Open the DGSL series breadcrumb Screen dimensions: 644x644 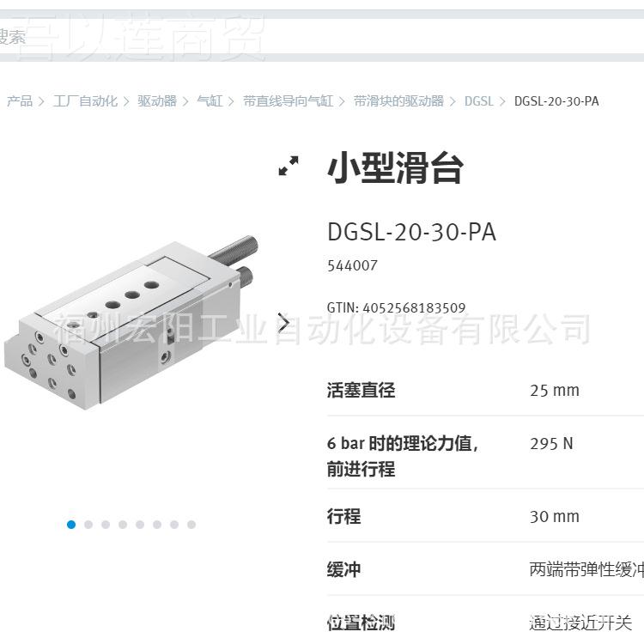coord(478,101)
